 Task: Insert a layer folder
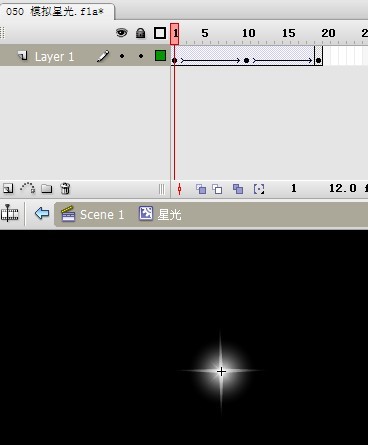click(x=47, y=189)
